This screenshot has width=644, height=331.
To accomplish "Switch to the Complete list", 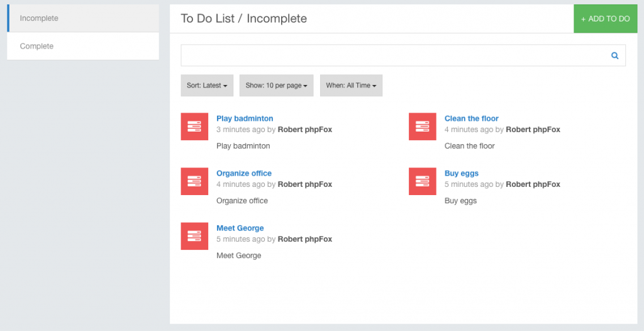I will (x=83, y=46).
